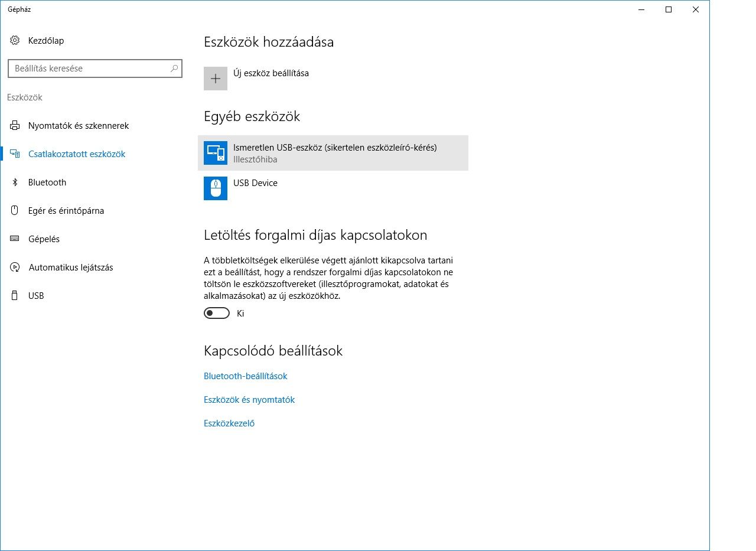Click the USB drive icon in the sidebar
The height and width of the screenshot is (551, 756).
pyautogui.click(x=15, y=296)
